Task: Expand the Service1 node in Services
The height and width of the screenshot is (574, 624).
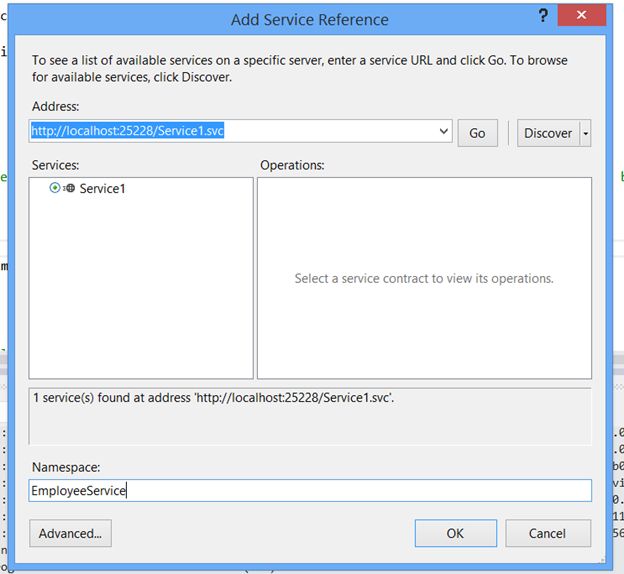Action: (55, 187)
